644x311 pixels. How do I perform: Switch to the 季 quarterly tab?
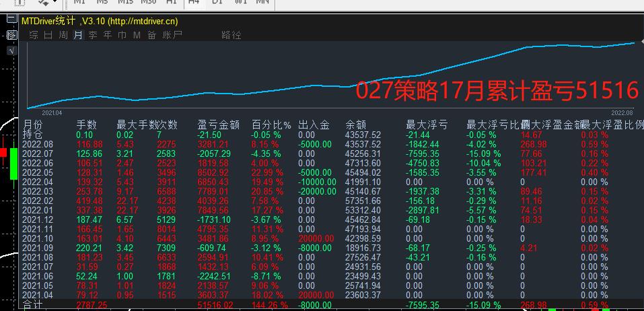(93, 35)
